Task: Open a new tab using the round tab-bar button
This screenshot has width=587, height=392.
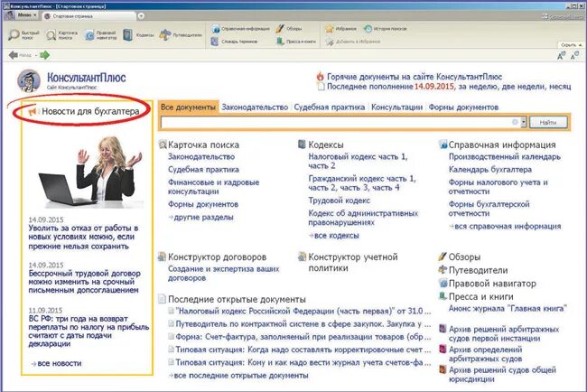Action: [x=141, y=16]
